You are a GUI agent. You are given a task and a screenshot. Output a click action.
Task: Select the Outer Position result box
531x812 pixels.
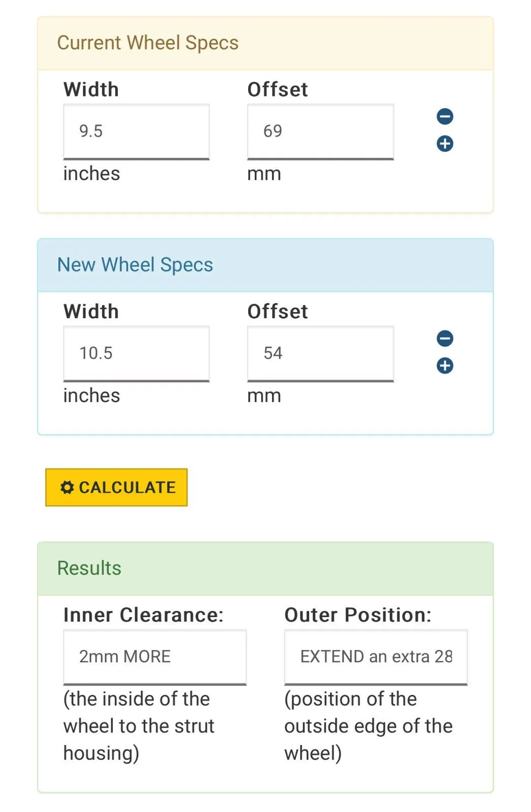(376, 657)
